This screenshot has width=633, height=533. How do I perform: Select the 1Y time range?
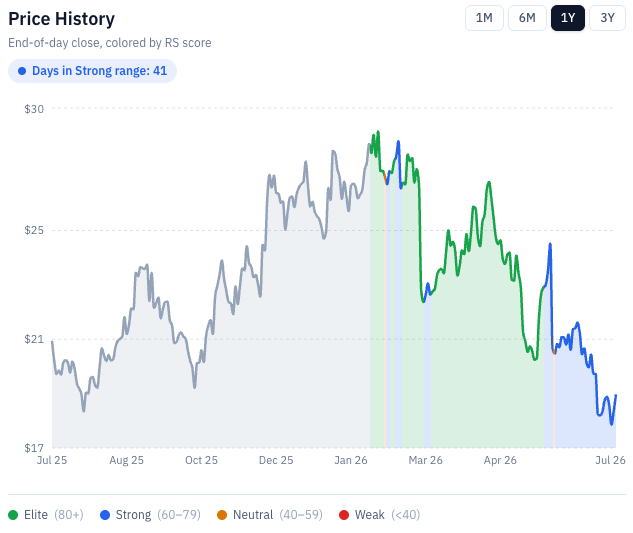pyautogui.click(x=568, y=18)
